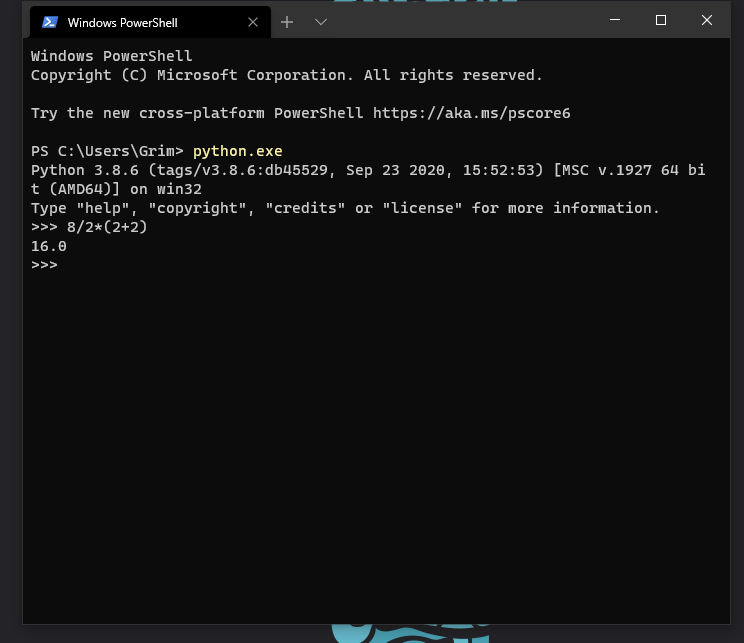
Task: Click the 16.0 result output
Action: tap(49, 246)
